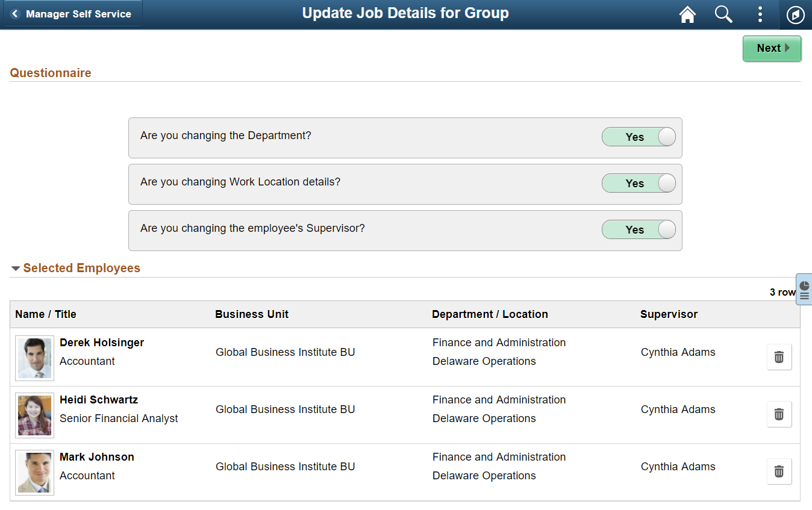Click the Business Unit column header
This screenshot has width=812, height=510.
pos(252,314)
